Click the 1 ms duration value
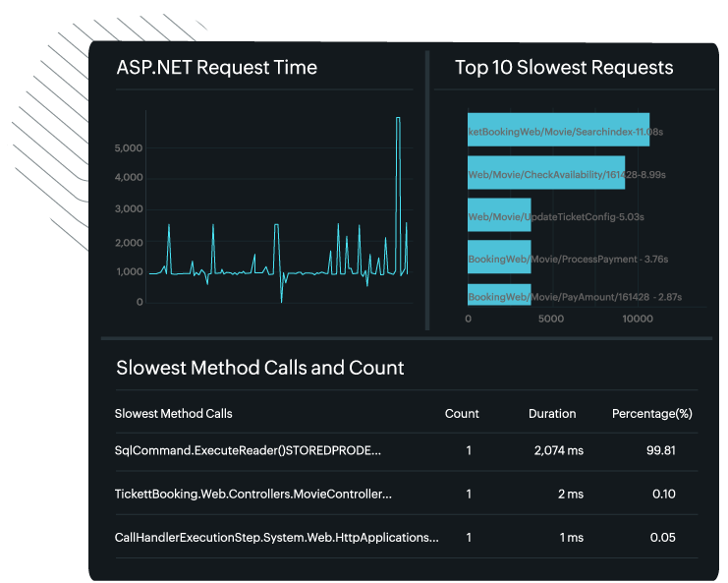Screen dimensions: 728x583 point(572,538)
